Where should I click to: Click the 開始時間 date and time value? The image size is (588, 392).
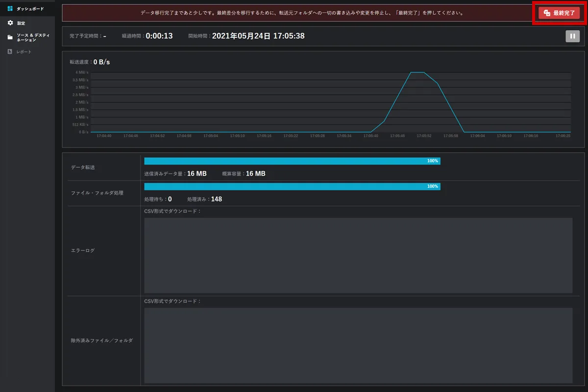(x=258, y=36)
